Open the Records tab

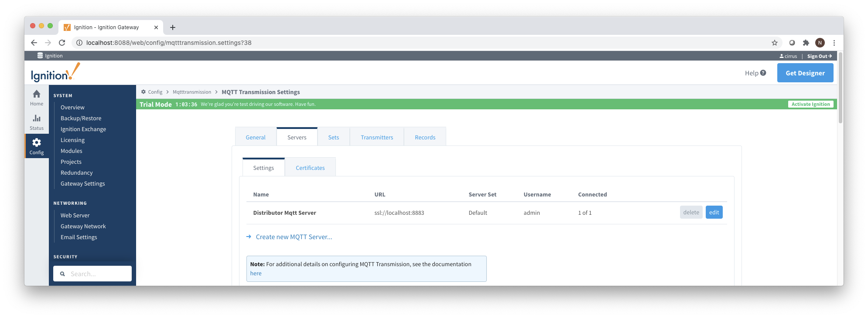425,137
